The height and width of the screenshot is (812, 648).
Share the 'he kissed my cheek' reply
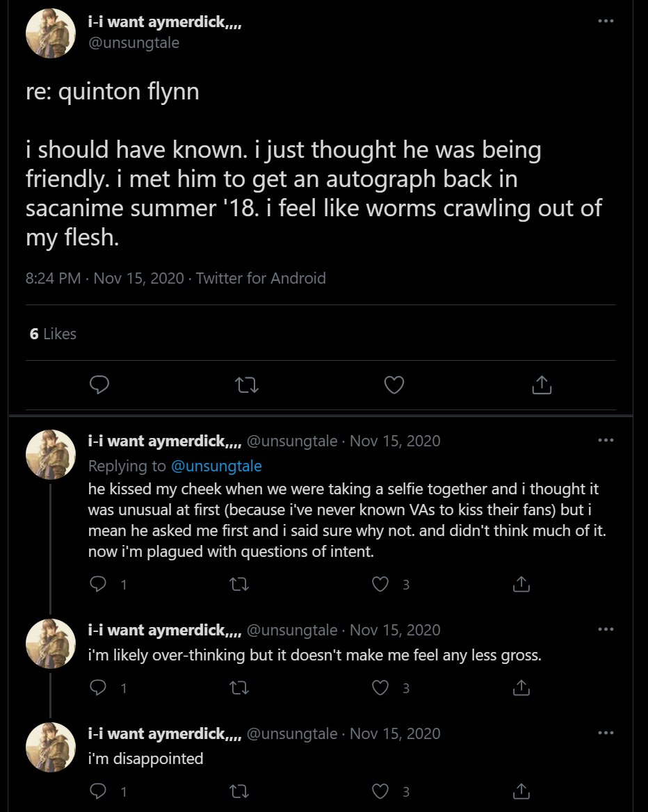[x=521, y=584]
